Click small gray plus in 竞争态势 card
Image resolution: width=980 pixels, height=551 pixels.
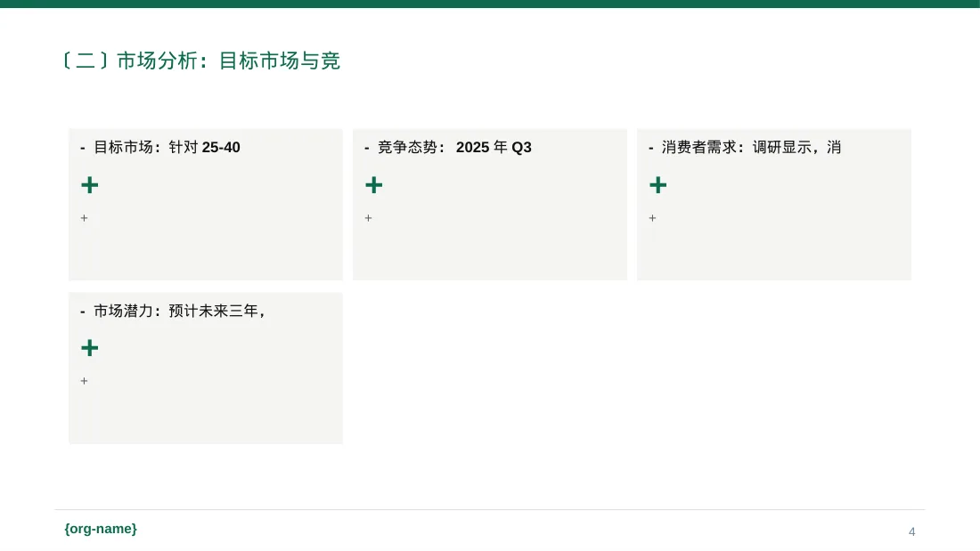pos(368,218)
